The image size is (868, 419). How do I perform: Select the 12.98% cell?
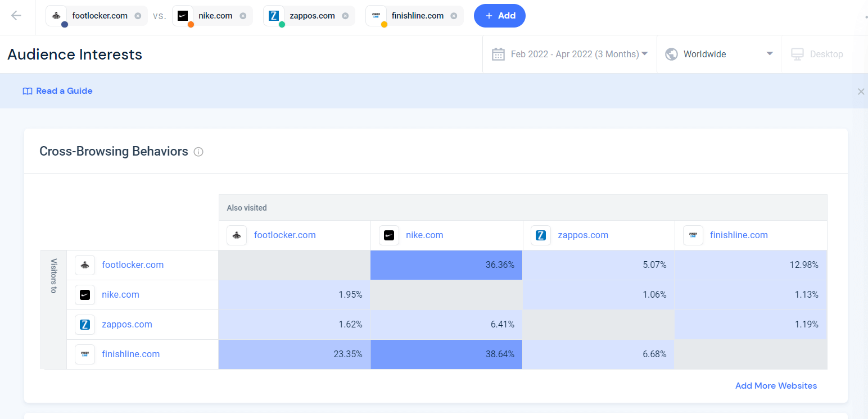point(751,265)
